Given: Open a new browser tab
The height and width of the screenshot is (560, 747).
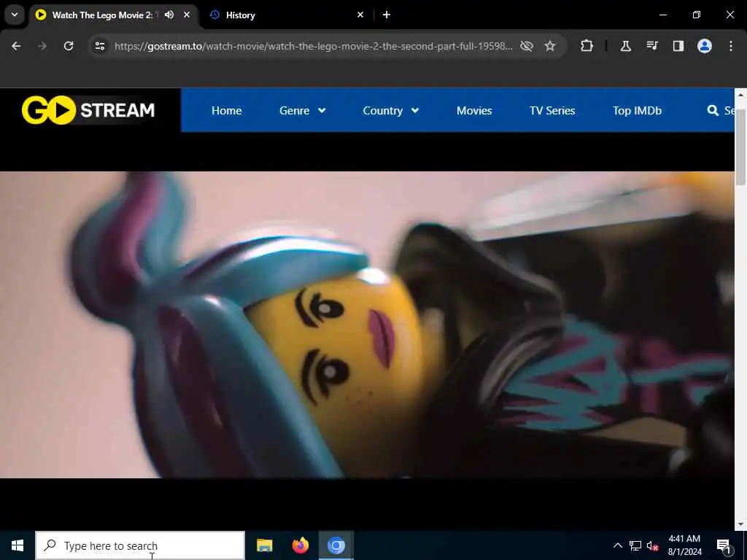Looking at the screenshot, I should click(387, 15).
